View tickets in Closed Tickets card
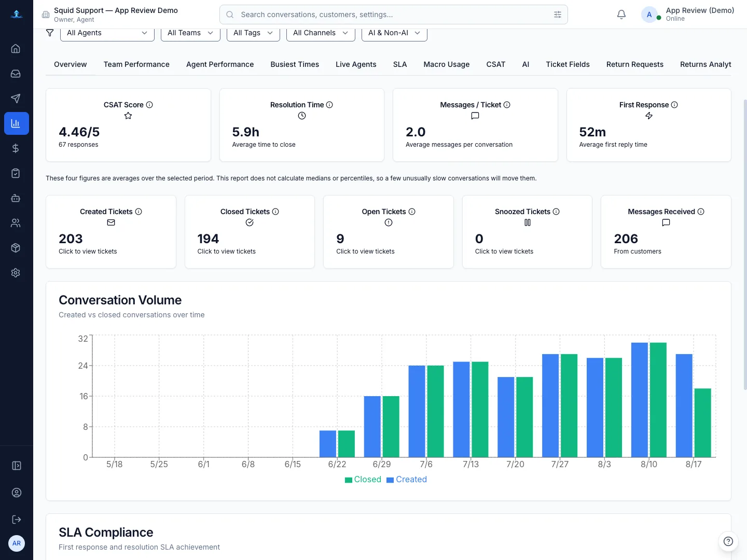 tap(250, 232)
